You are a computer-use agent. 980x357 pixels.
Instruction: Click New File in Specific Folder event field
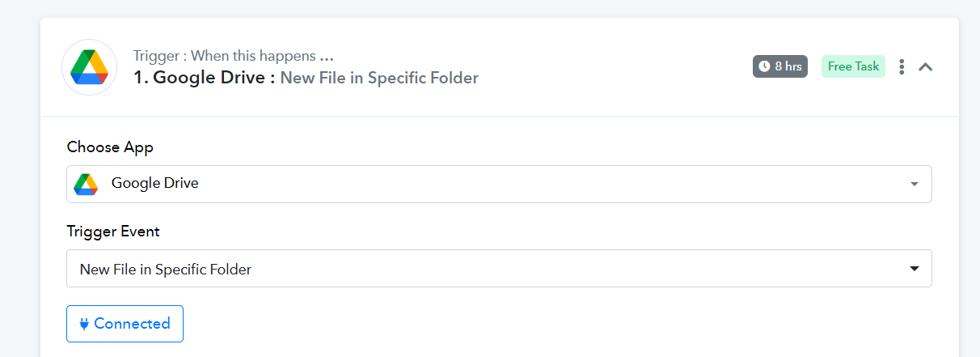[x=499, y=269]
